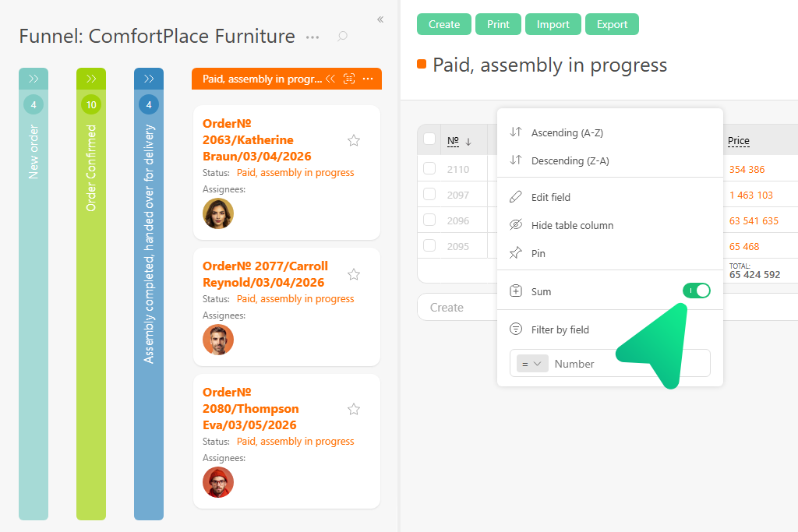Open order 2063 Katherine Braun card title
798x532 pixels.
click(x=256, y=140)
